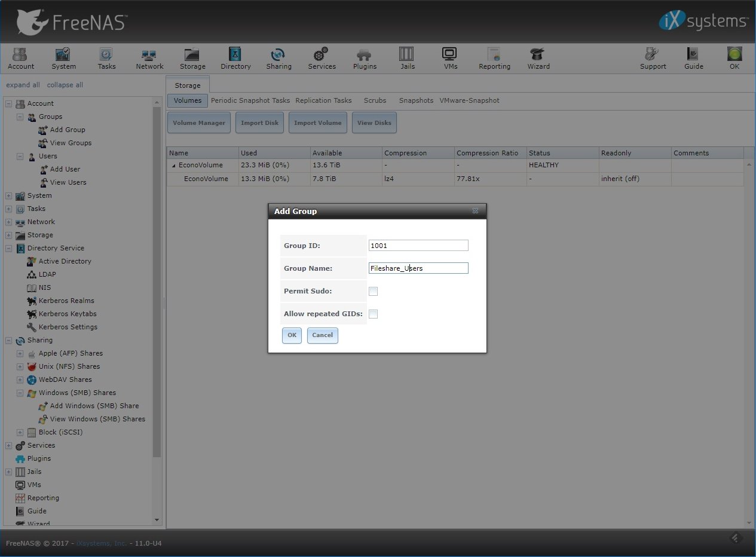The image size is (756, 557).
Task: Click the Group ID input field
Action: point(418,246)
